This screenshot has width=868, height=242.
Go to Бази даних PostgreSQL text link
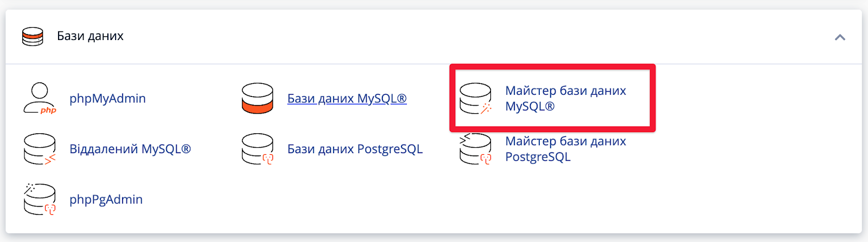355,149
